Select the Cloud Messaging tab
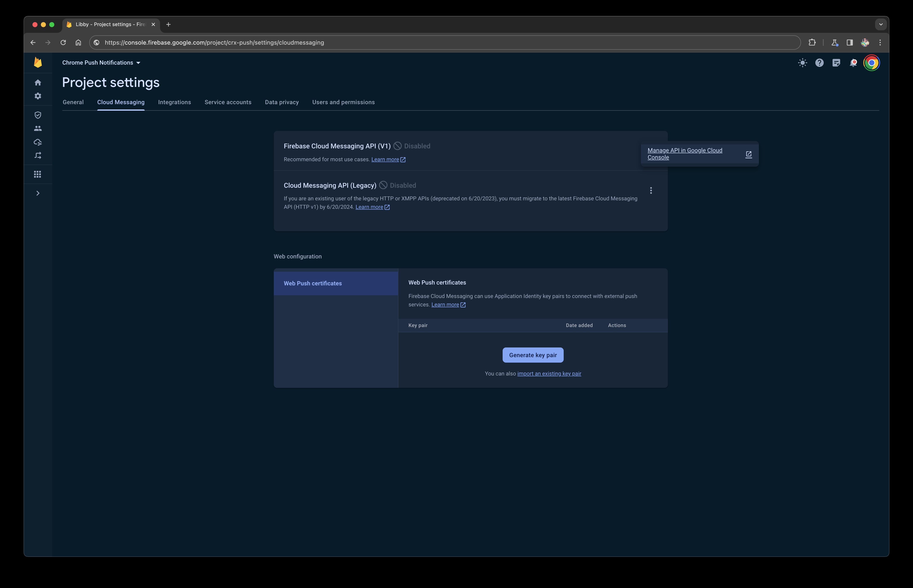The image size is (913, 588). point(120,102)
